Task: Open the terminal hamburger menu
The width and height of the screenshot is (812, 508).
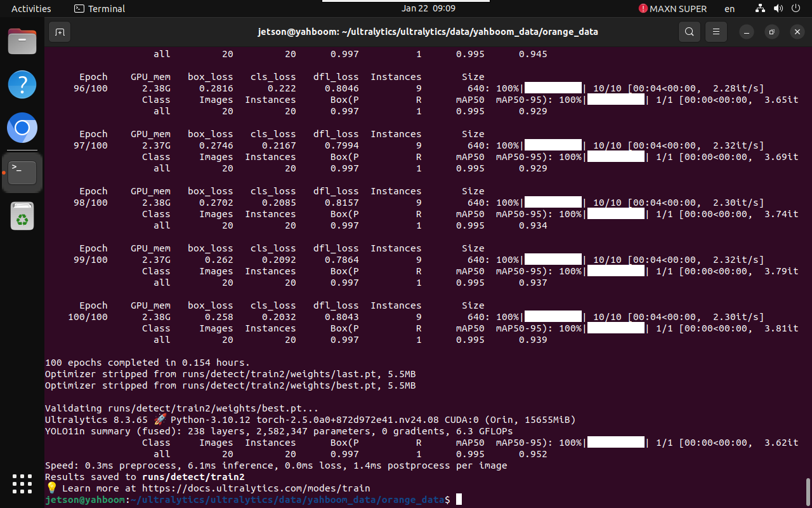Action: click(716, 32)
